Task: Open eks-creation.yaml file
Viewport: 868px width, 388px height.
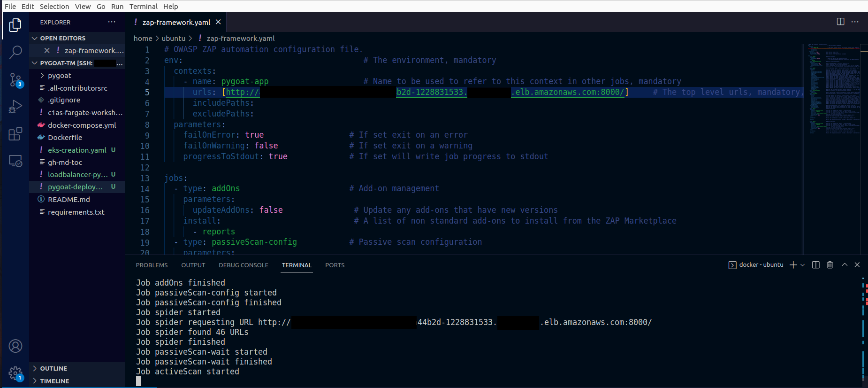Action: [77, 150]
